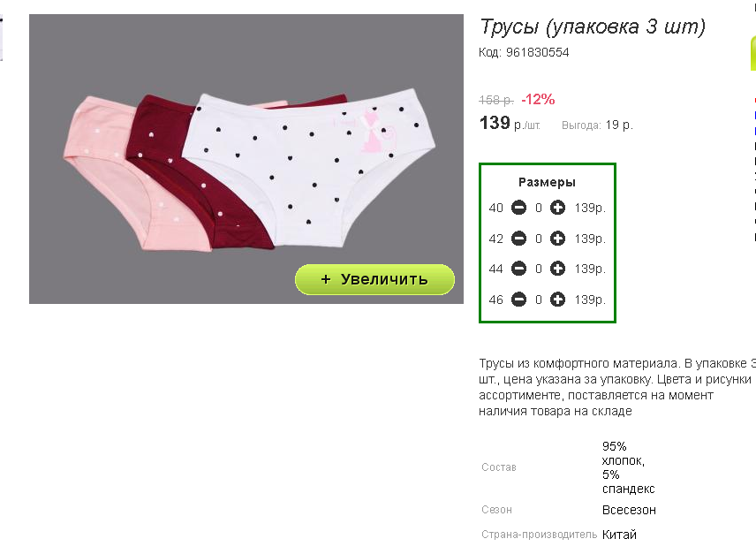Decrease quantity for size 44 with minus icon

pos(518,269)
